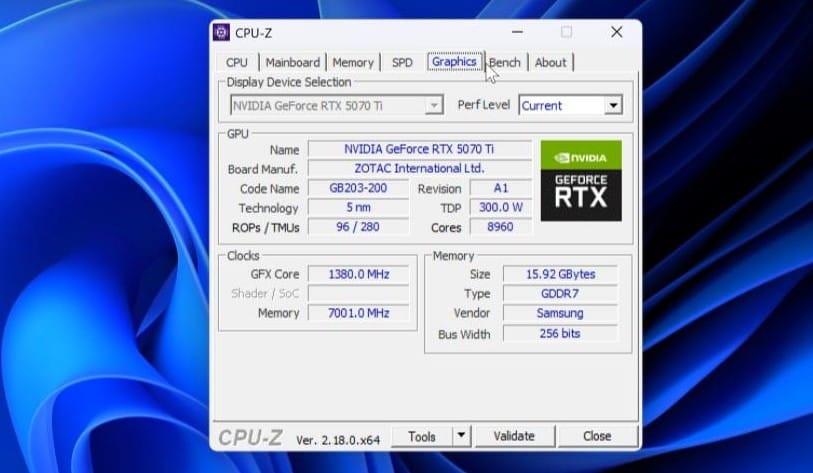
Task: Select the ZOTAC International Ltd. field
Action: tap(419, 169)
